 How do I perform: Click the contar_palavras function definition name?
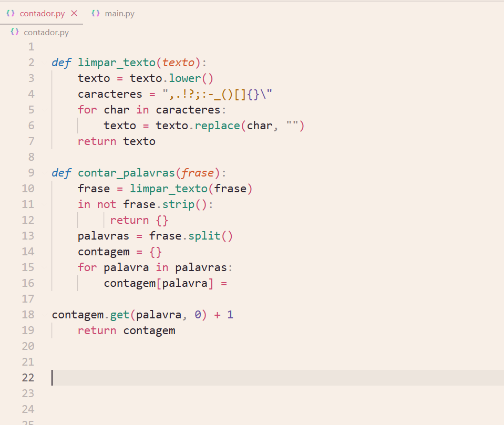pyautogui.click(x=126, y=173)
